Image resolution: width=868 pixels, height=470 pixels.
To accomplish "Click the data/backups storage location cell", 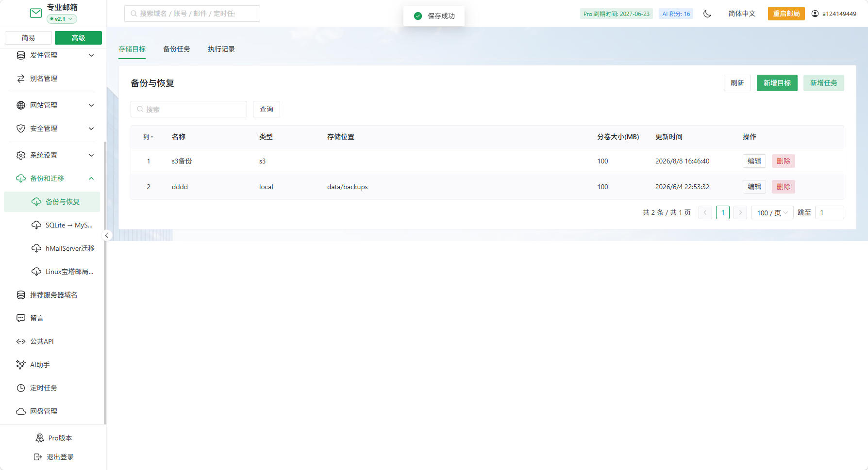I will [348, 187].
